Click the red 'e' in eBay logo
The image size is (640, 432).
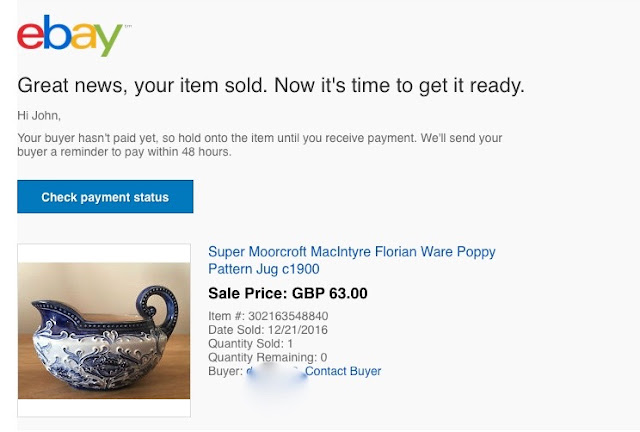coord(31,36)
